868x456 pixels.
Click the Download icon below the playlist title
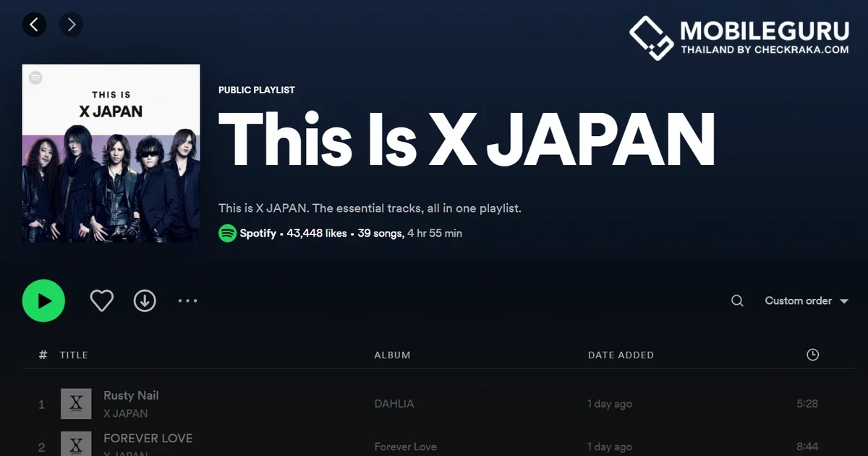coord(145,300)
